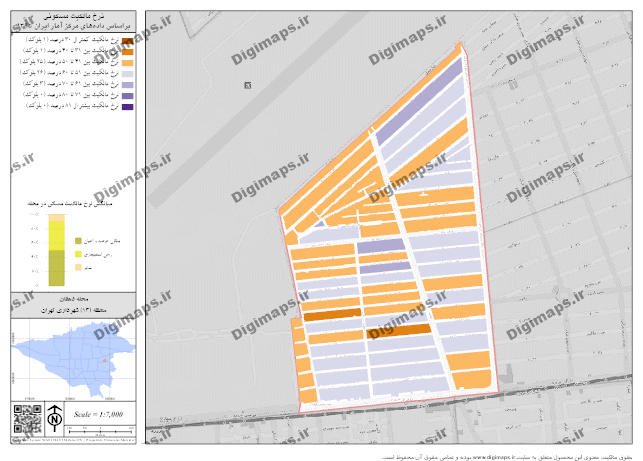Click the Tehran city inset map
The width and height of the screenshot is (643, 461).
click(x=73, y=360)
